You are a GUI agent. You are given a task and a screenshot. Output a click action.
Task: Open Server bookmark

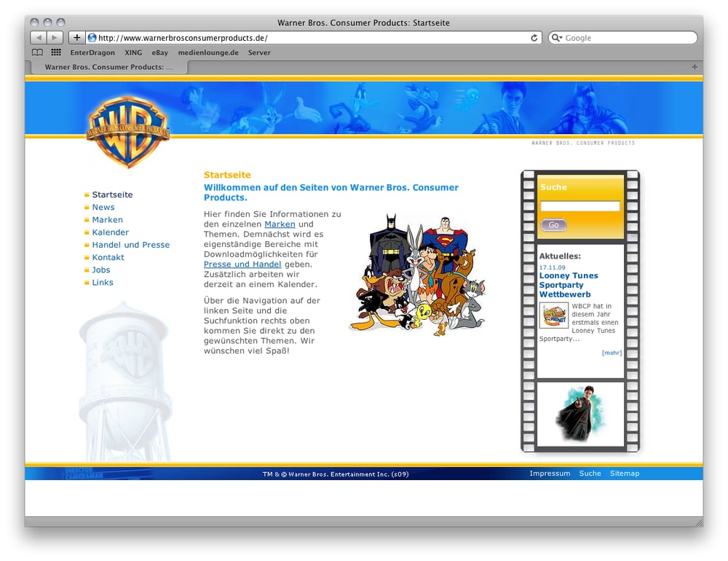click(259, 52)
